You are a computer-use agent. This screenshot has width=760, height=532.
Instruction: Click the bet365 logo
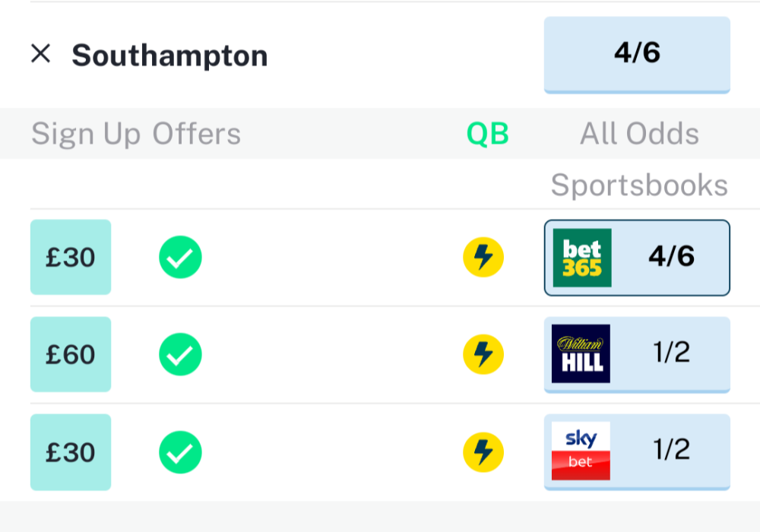pyautogui.click(x=581, y=258)
